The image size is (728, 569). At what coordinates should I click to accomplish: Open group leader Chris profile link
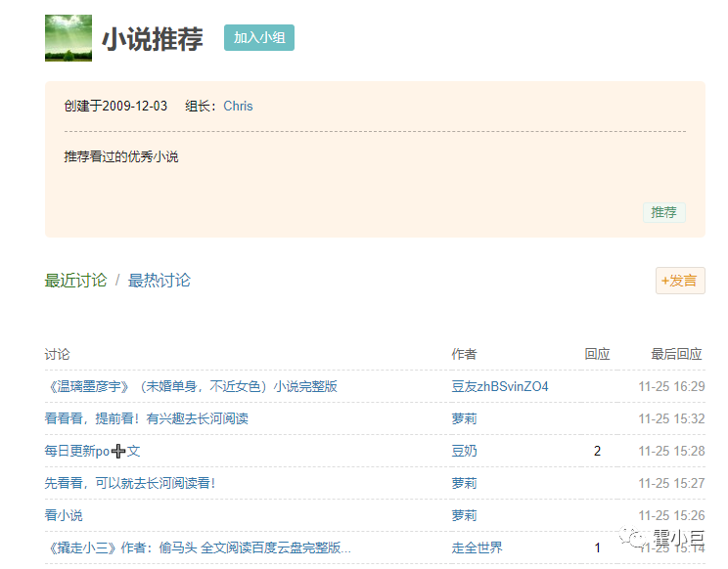point(238,107)
